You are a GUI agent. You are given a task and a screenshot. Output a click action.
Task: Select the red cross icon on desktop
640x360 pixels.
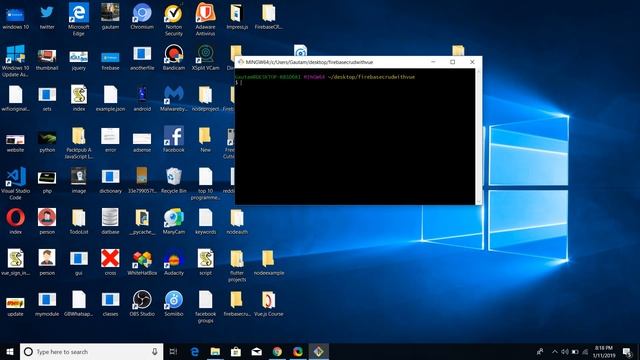pos(110,262)
